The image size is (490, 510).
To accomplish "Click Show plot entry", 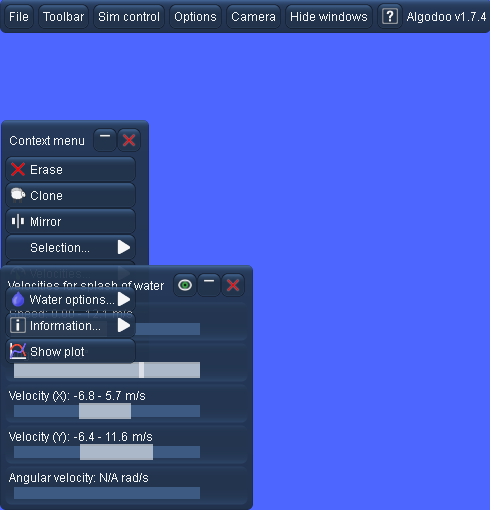I will (71, 352).
